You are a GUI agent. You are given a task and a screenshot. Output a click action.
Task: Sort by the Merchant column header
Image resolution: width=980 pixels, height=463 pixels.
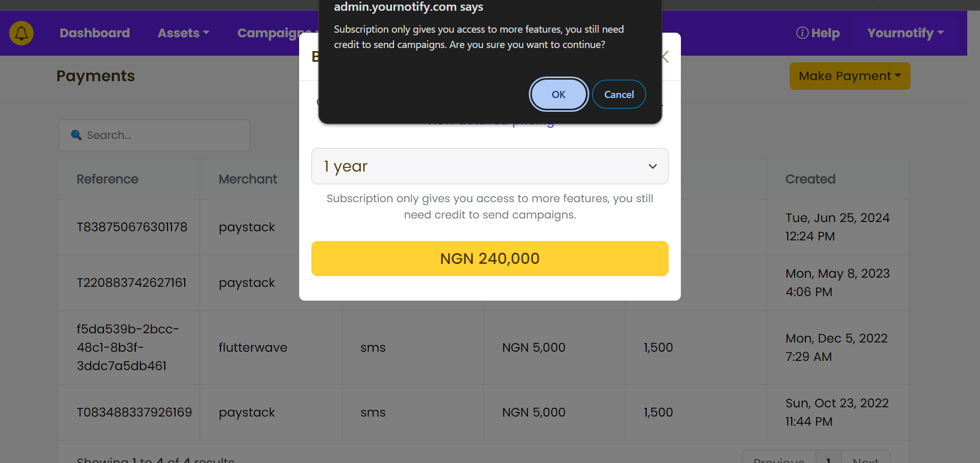point(248,179)
